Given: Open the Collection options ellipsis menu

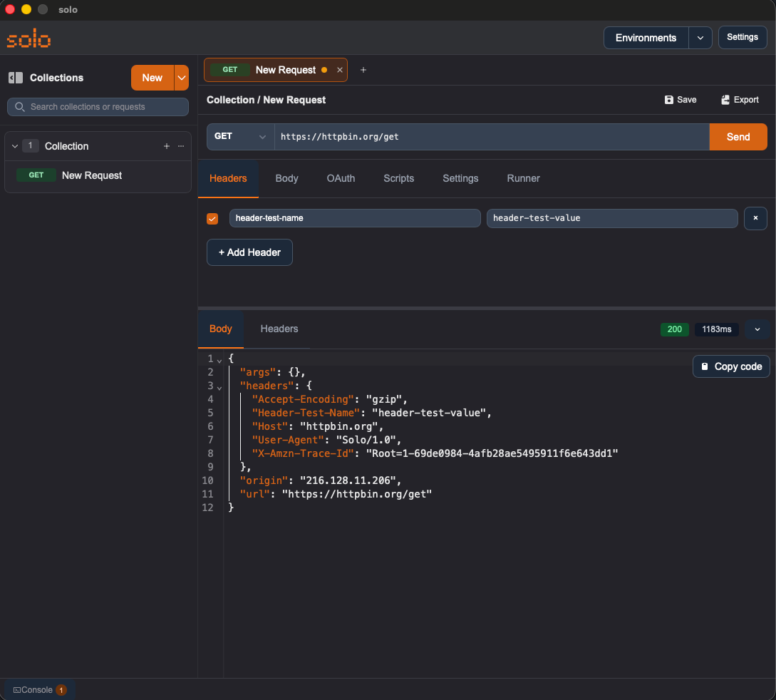Looking at the screenshot, I should tap(182, 146).
